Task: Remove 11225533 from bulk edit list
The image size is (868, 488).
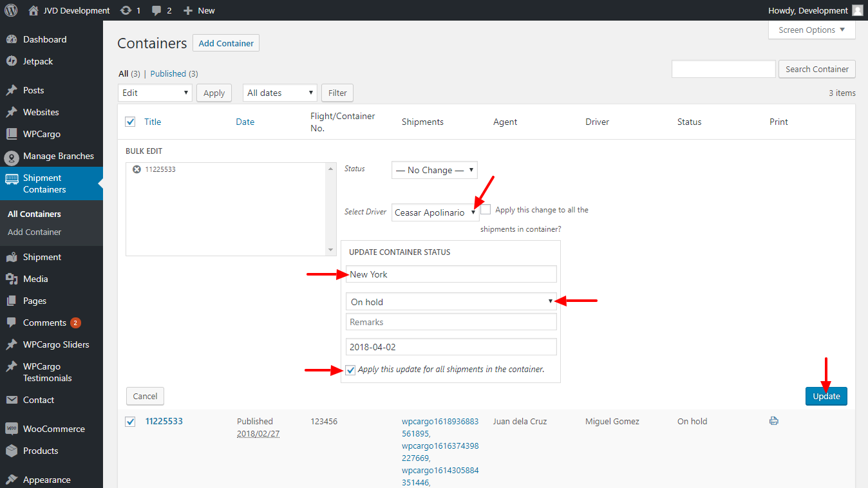Action: 137,169
